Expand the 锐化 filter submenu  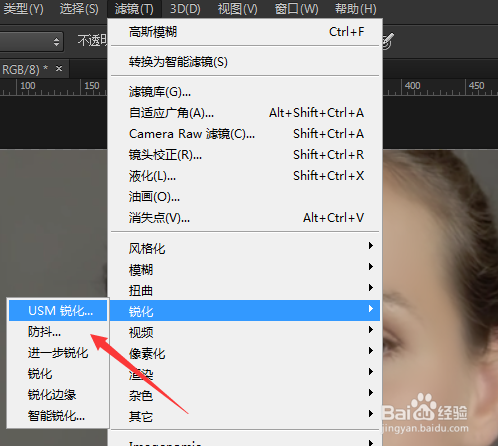coord(245,311)
